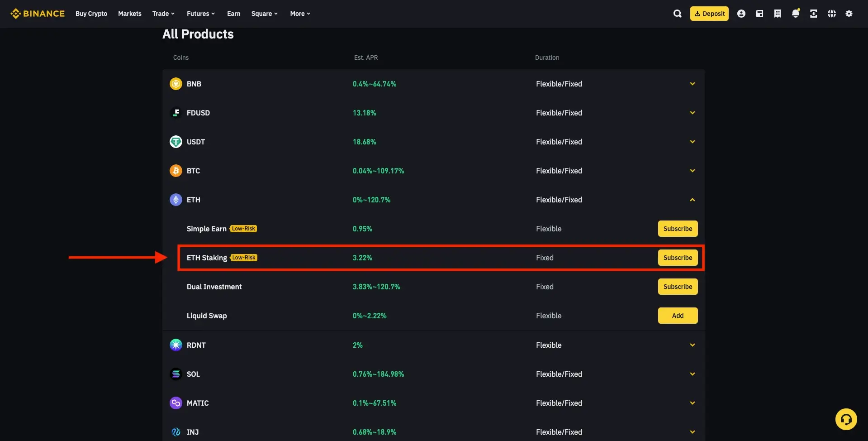Expand the USDT row chevron
The width and height of the screenshot is (868, 441).
pos(693,142)
